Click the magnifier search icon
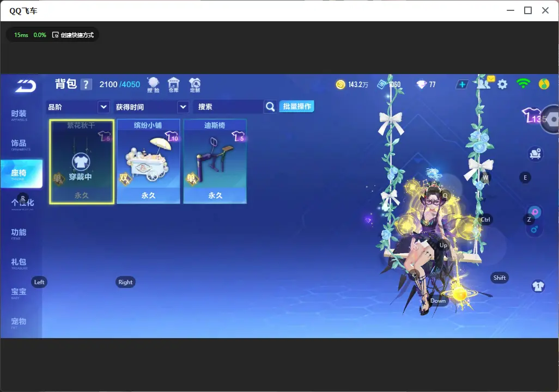This screenshot has width=559, height=392. (x=270, y=107)
